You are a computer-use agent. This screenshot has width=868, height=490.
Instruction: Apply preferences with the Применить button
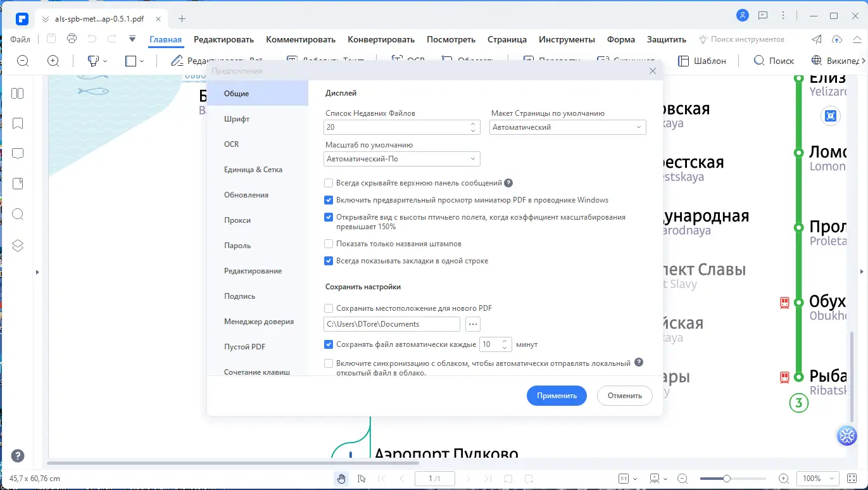(x=557, y=395)
